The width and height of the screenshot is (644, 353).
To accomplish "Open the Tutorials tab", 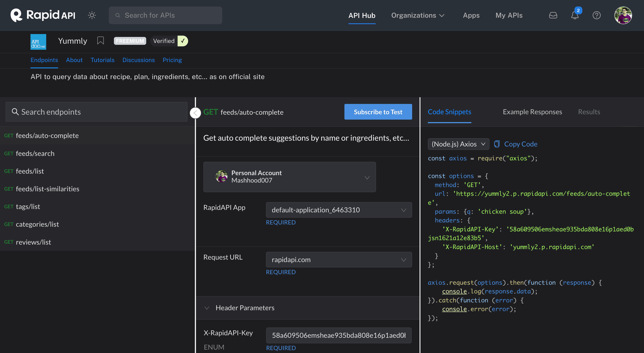I will [102, 60].
